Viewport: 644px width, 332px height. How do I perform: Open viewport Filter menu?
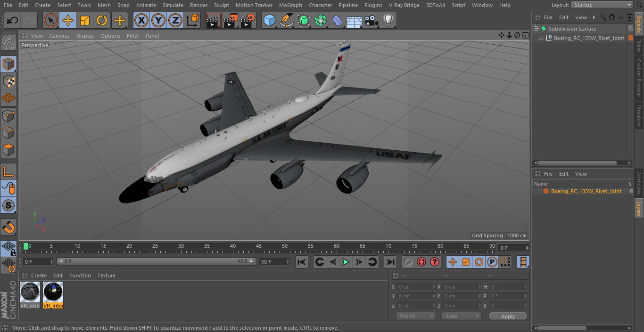tap(133, 36)
